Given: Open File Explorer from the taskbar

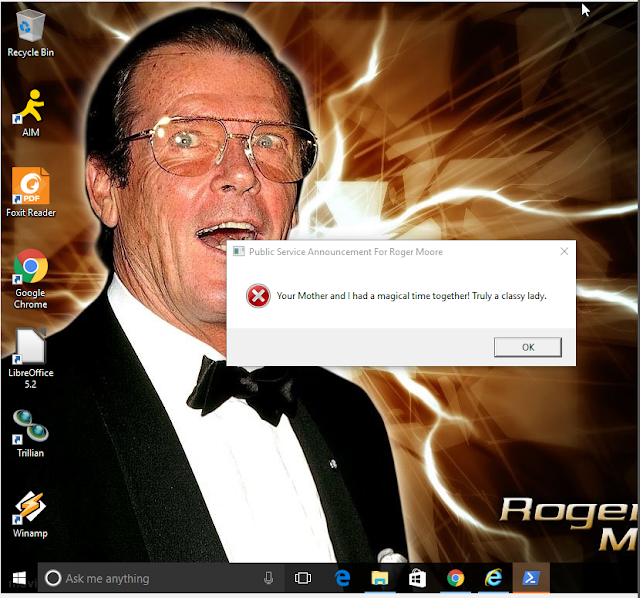Looking at the screenshot, I should pos(380,578).
